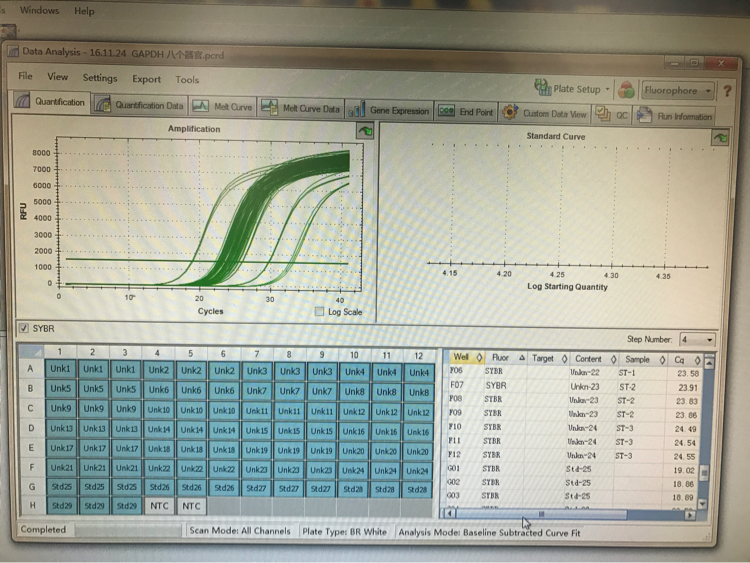This screenshot has width=750, height=563.
Task: Select well G1 labeled Std25
Action: pyautogui.click(x=62, y=486)
